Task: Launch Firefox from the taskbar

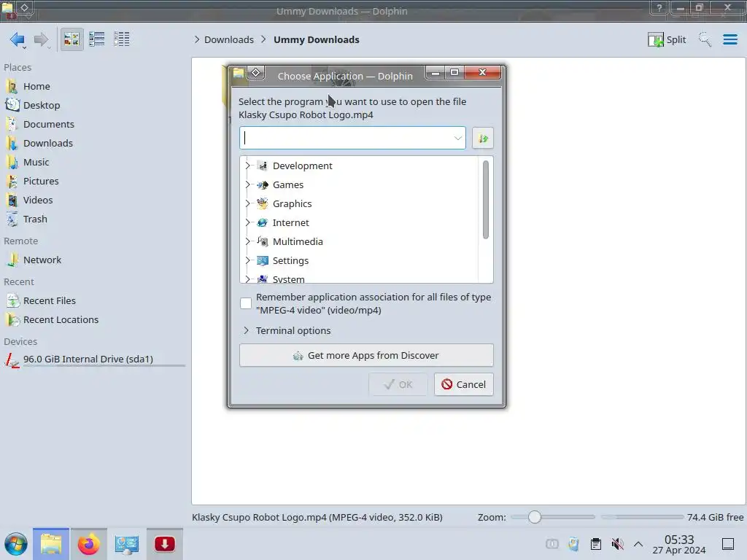Action: click(x=88, y=544)
